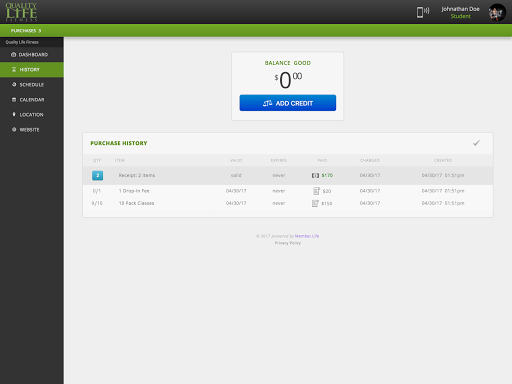Open receipt icon next to $150

click(315, 203)
